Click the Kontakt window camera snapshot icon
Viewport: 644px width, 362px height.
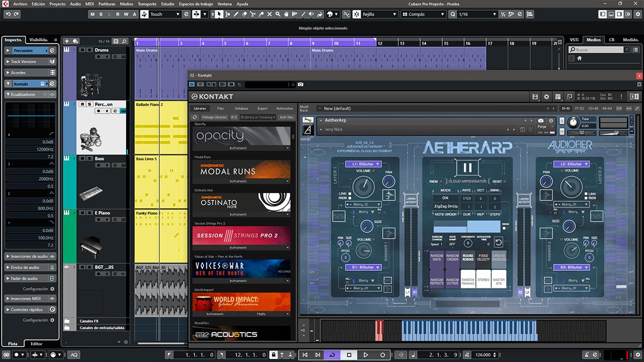[301, 84]
